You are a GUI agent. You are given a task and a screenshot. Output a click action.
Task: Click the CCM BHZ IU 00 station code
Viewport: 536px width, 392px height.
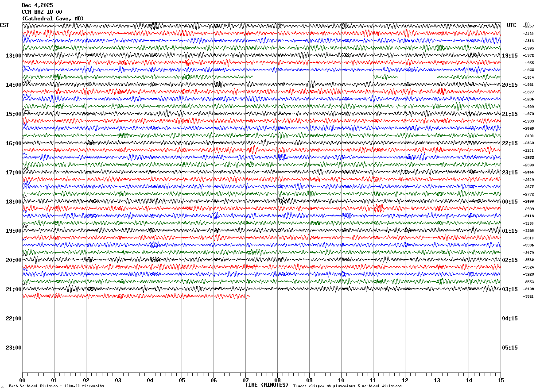click(42, 12)
